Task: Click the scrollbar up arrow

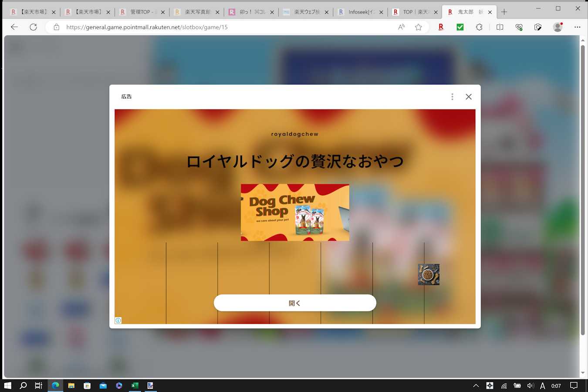Action: [583, 40]
